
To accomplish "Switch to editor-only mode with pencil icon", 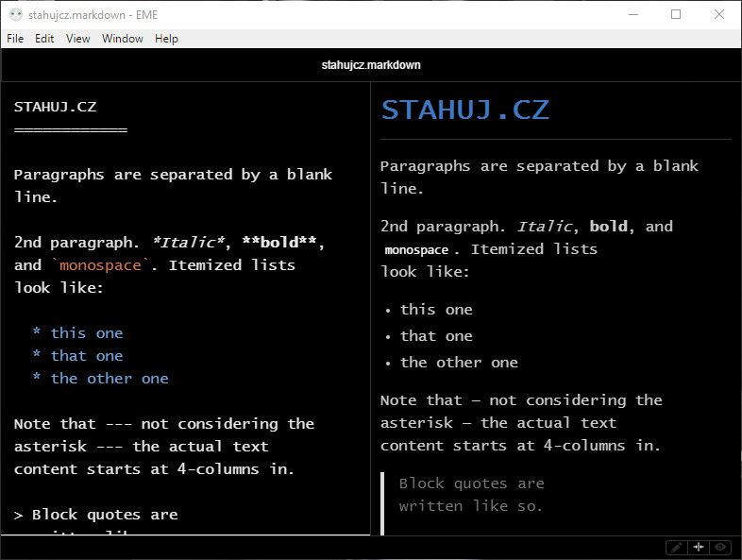I will click(676, 548).
